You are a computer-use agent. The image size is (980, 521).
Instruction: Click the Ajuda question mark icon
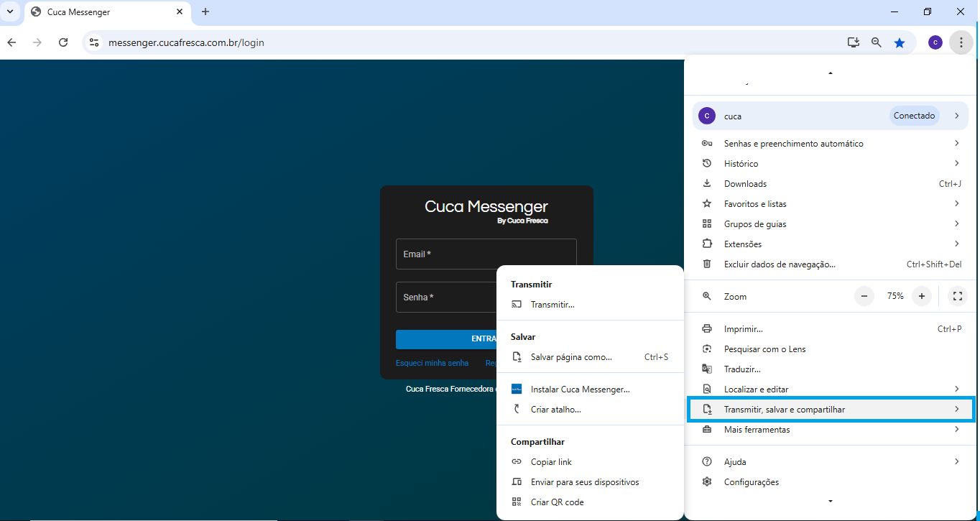pos(707,461)
